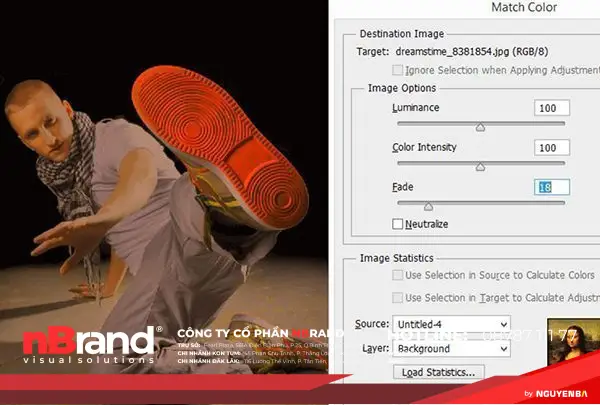Tick Ignore Selection when Applying Adjustment
Image resolution: width=600 pixels, height=405 pixels.
coord(398,70)
